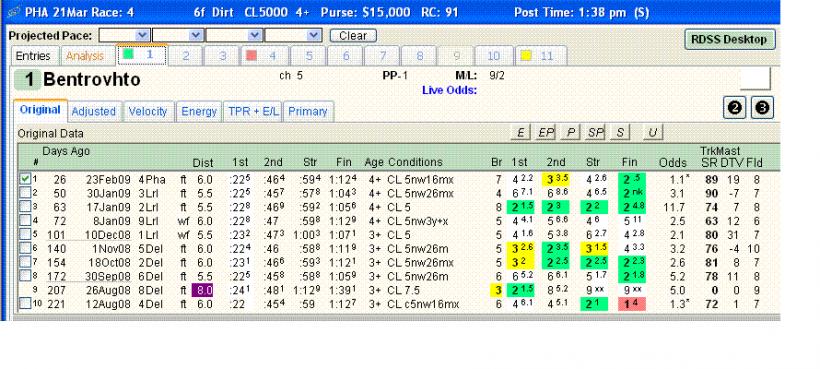Viewport: 820px width, 369px height.
Task: Open the first Projected Pace dropdown
Action: click(x=142, y=35)
